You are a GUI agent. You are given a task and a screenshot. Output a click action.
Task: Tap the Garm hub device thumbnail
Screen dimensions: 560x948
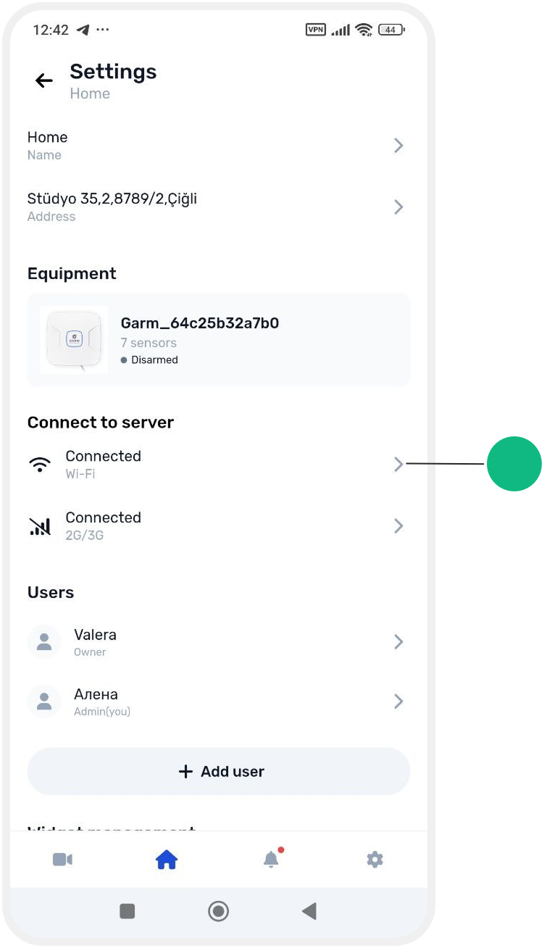(x=74, y=340)
